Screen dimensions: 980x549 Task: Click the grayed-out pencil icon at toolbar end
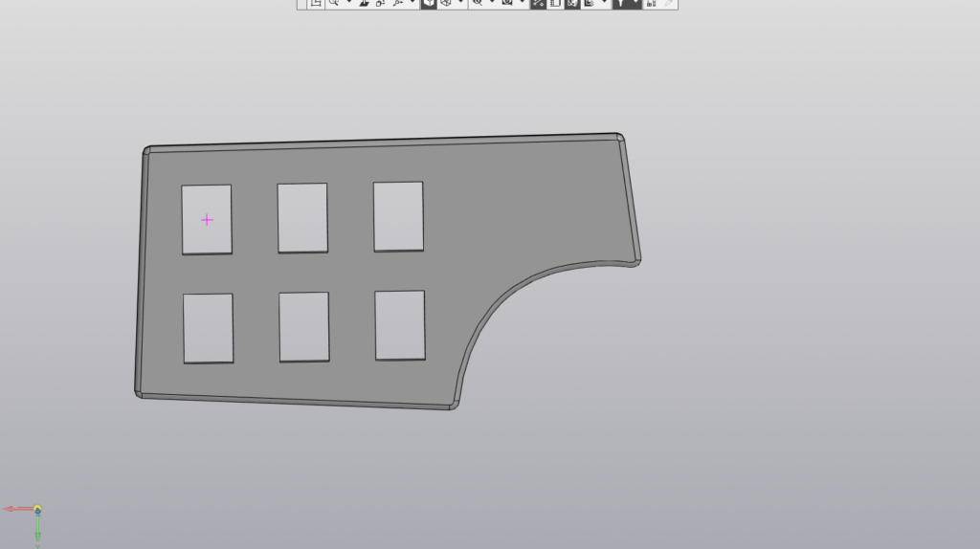coord(669,4)
